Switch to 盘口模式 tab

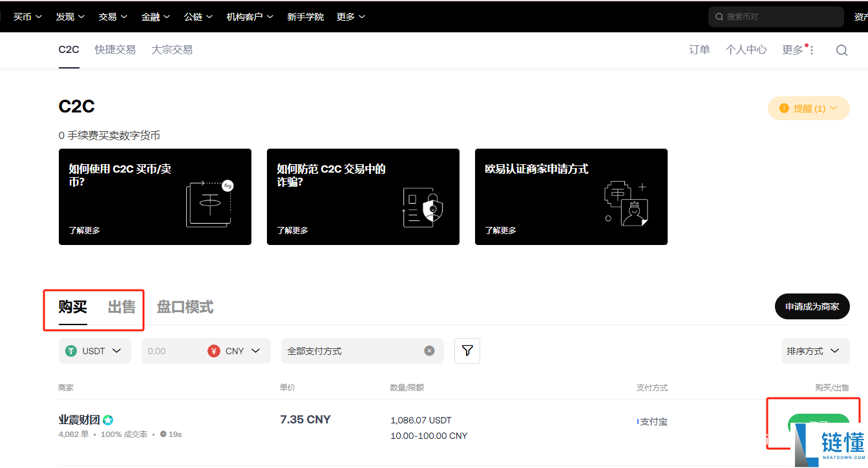185,307
